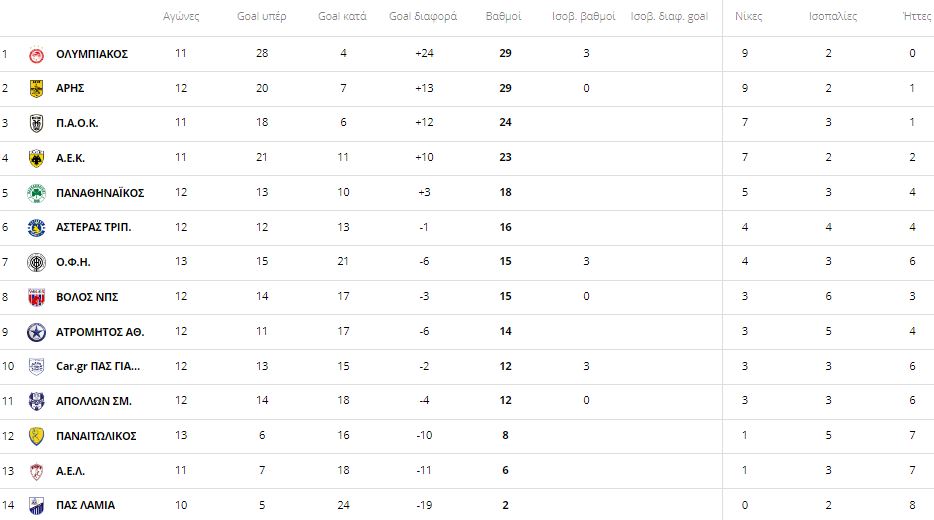The image size is (934, 520).
Task: Click the Νίκες column header
Action: pos(748,17)
